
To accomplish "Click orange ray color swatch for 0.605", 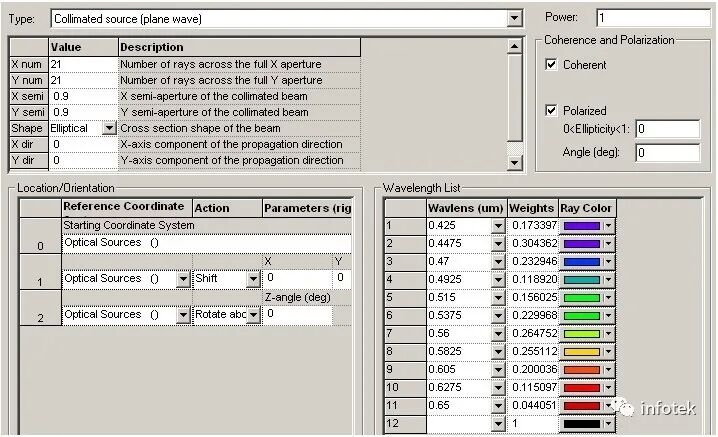I will click(582, 370).
